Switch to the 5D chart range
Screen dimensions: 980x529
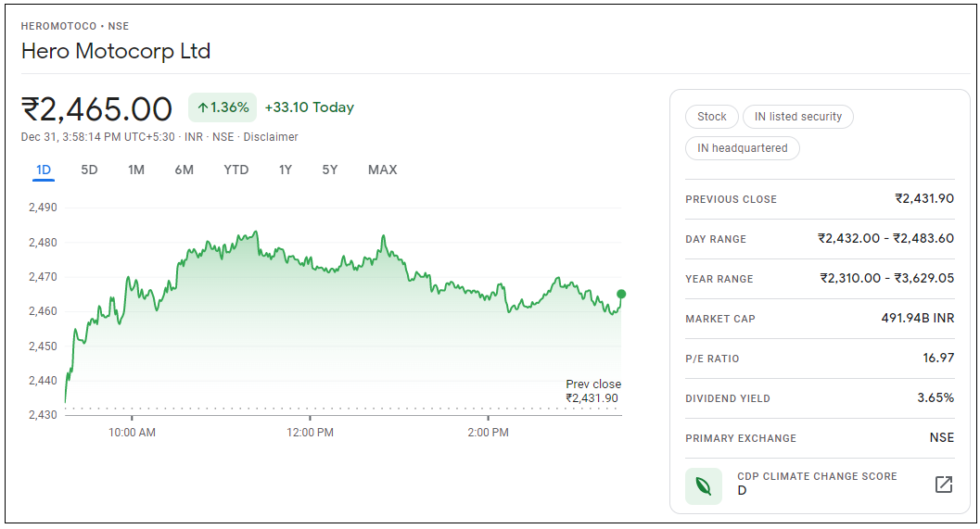(x=89, y=170)
